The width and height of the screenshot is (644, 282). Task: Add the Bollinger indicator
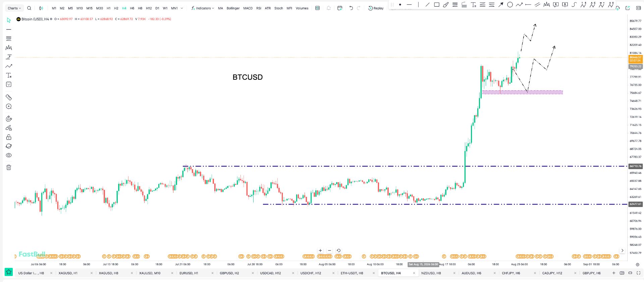click(x=233, y=8)
